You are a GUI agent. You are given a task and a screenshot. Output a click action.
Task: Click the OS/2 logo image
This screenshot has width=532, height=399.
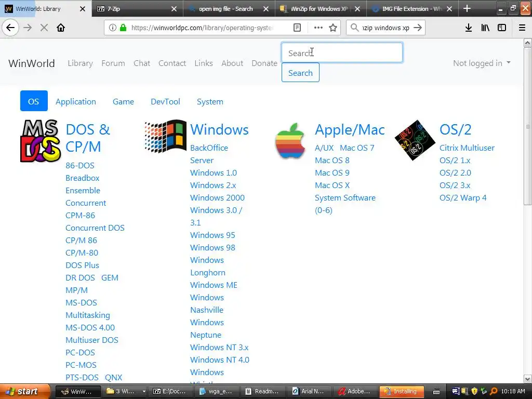tap(415, 140)
